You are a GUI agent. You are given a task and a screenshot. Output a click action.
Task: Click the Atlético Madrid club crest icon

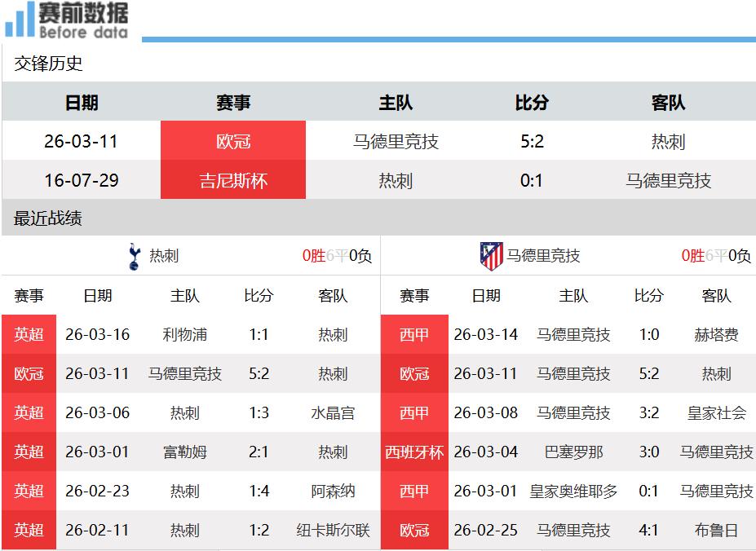click(491, 256)
